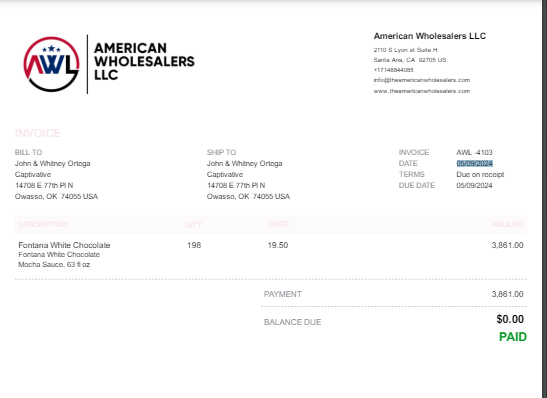Click the vertical scrollbar on right edge
This screenshot has width=547, height=398.
[544, 199]
